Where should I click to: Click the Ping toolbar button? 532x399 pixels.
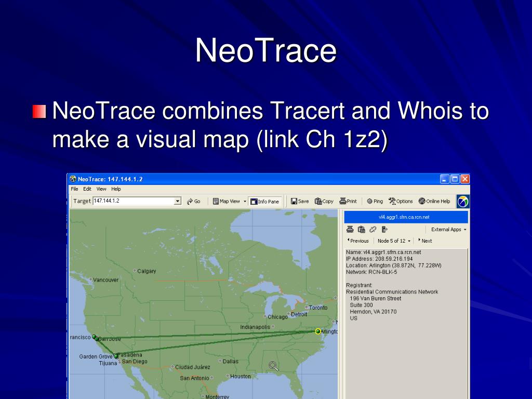click(x=375, y=201)
